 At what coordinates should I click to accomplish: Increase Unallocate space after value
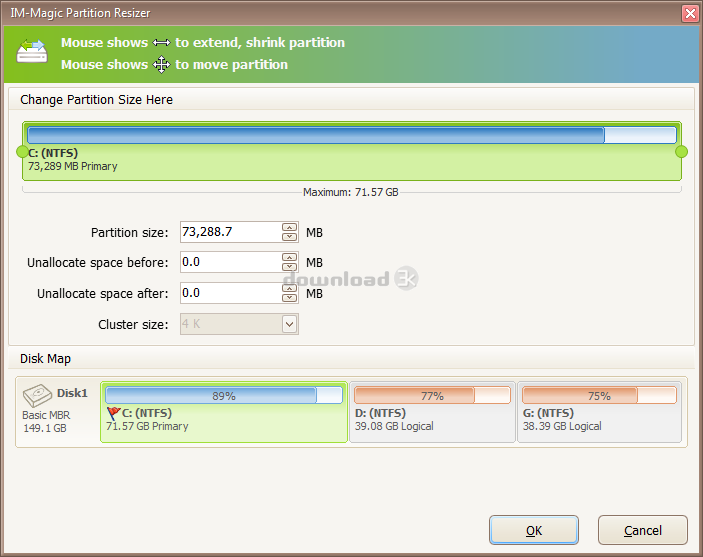290,288
